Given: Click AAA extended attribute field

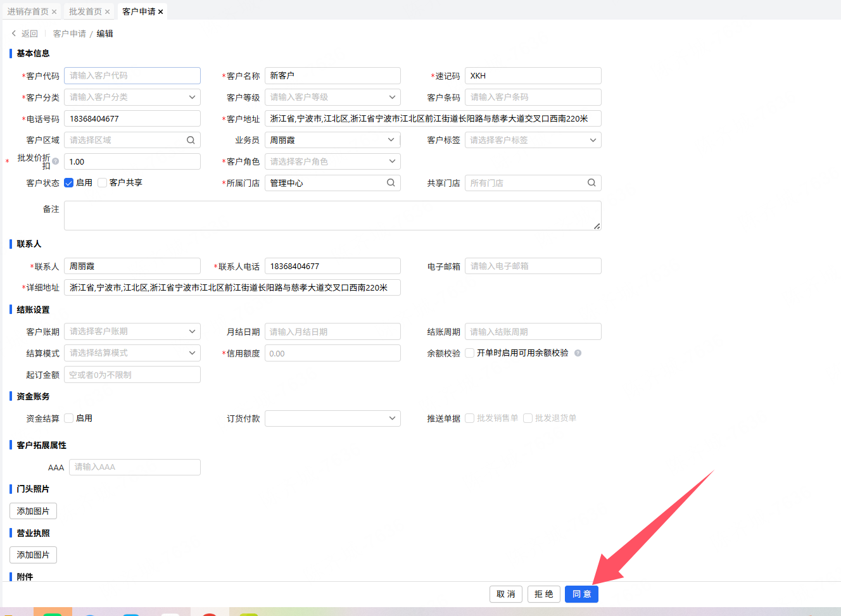Looking at the screenshot, I should coord(135,467).
